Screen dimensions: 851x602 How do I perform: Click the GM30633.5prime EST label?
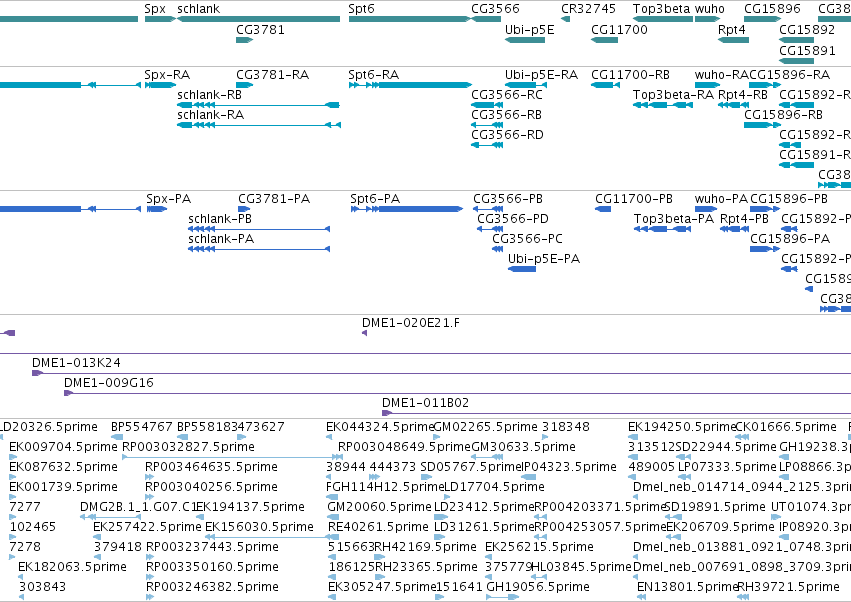point(523,447)
